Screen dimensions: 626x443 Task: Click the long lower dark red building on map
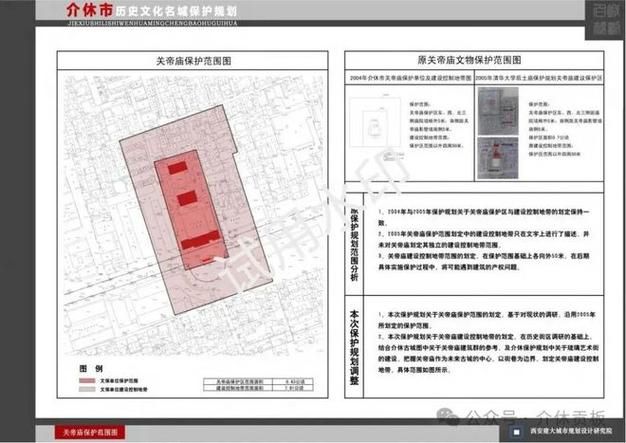200,240
